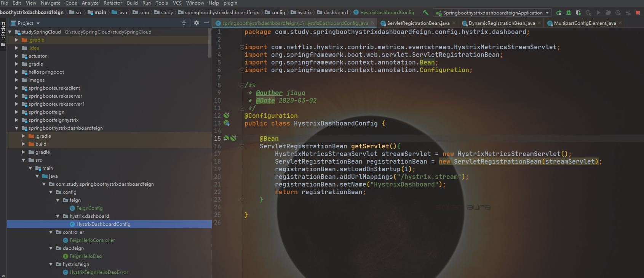Expand the hellospringboot folder
This screenshot has height=278, width=644.
coord(17,72)
